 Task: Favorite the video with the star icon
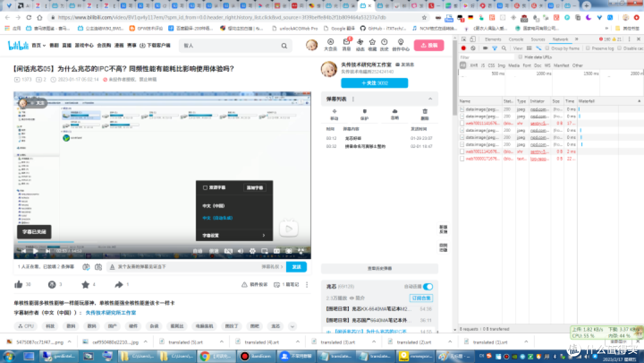[x=85, y=284]
